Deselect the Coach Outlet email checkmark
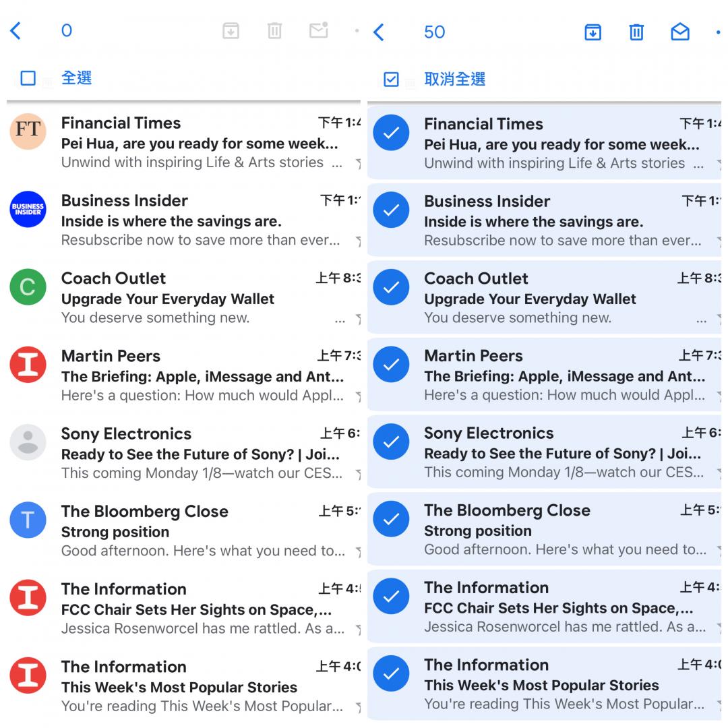The height and width of the screenshot is (728, 728). pyautogui.click(x=392, y=287)
